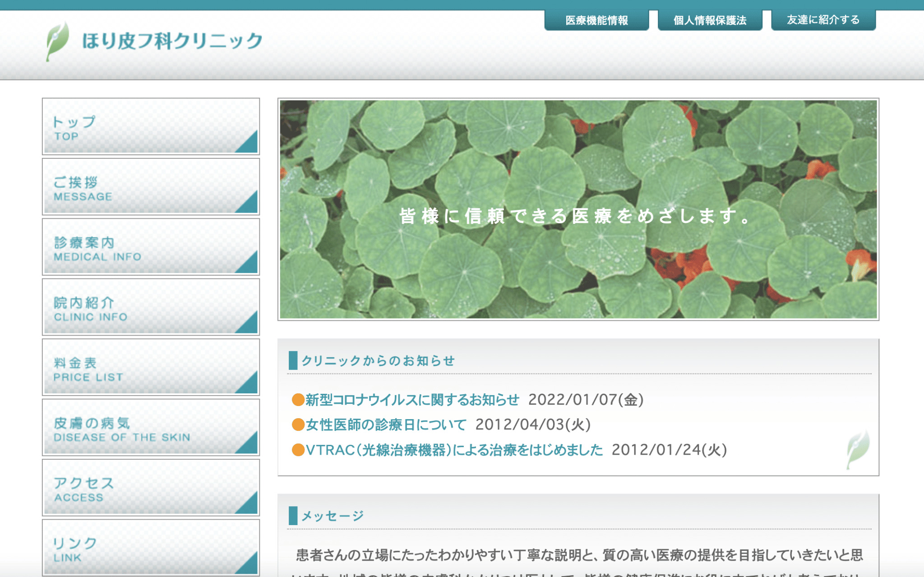Select the トップ TOP sidebar menu item
Screen dimensions: 924x577
[151, 127]
